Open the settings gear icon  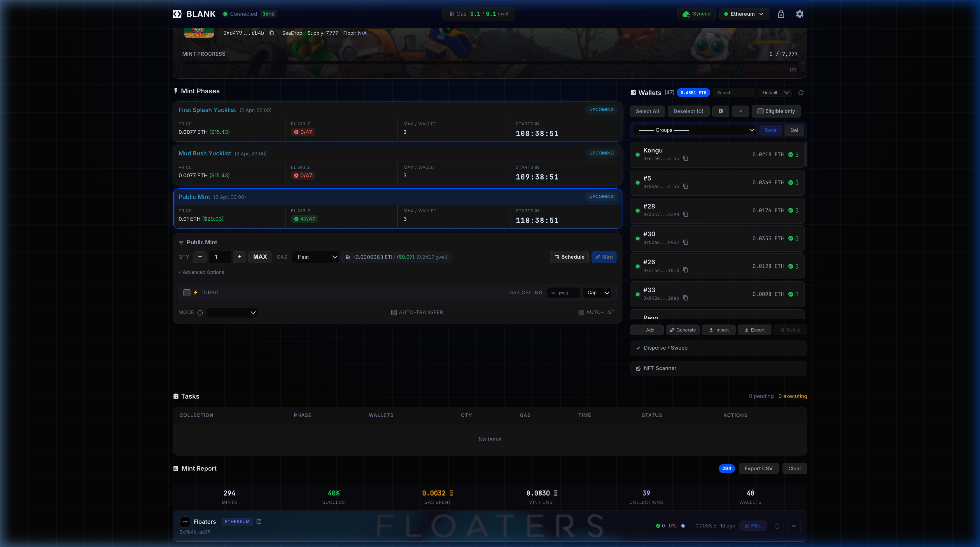(799, 14)
